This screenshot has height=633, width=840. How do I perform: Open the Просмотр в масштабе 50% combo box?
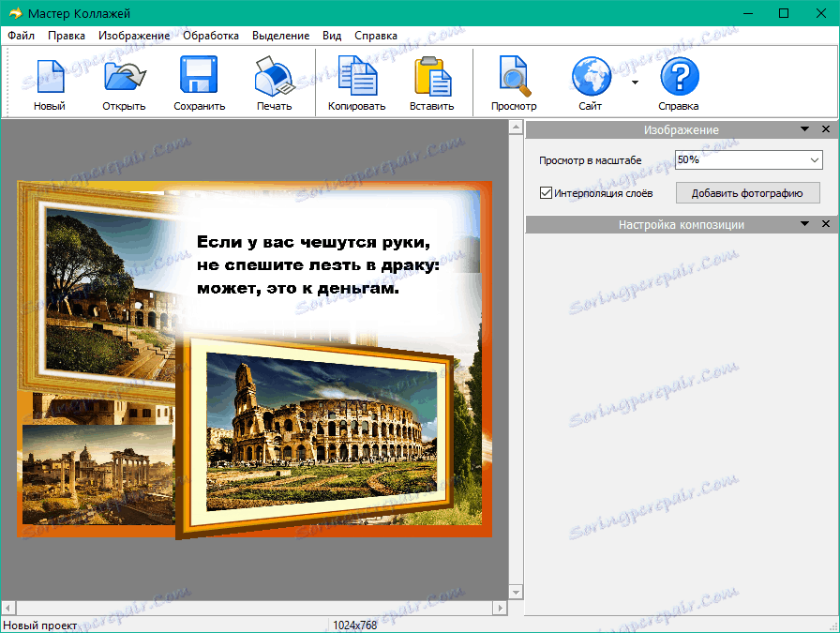(x=748, y=159)
